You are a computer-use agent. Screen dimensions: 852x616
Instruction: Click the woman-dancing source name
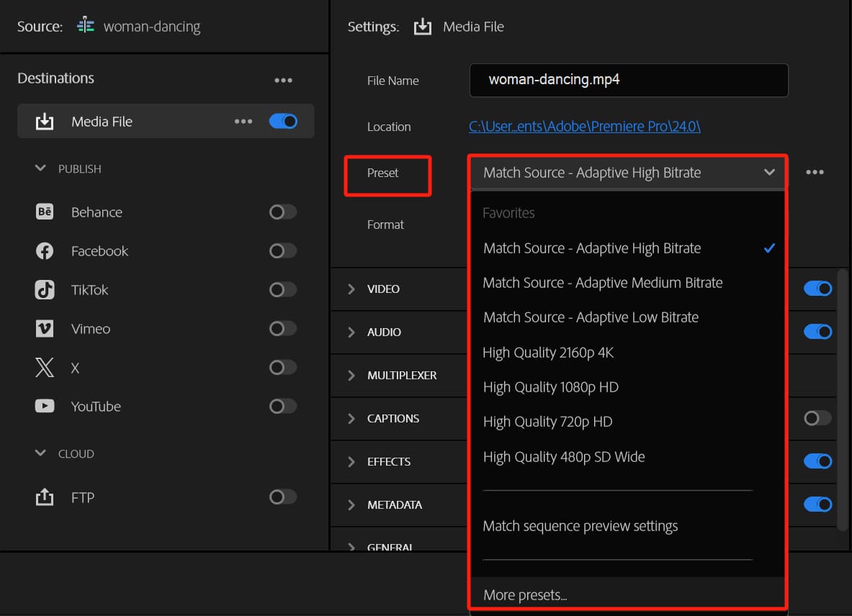point(151,27)
